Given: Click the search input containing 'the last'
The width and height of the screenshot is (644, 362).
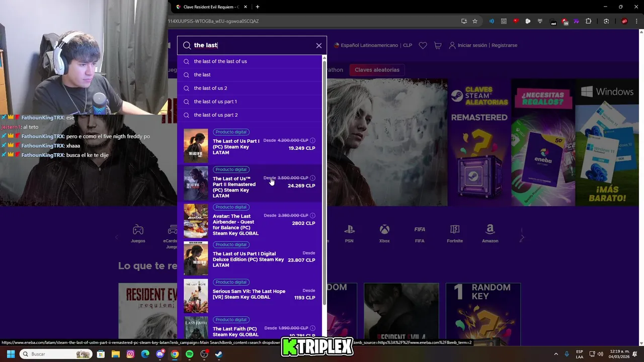Looking at the screenshot, I should point(252,45).
